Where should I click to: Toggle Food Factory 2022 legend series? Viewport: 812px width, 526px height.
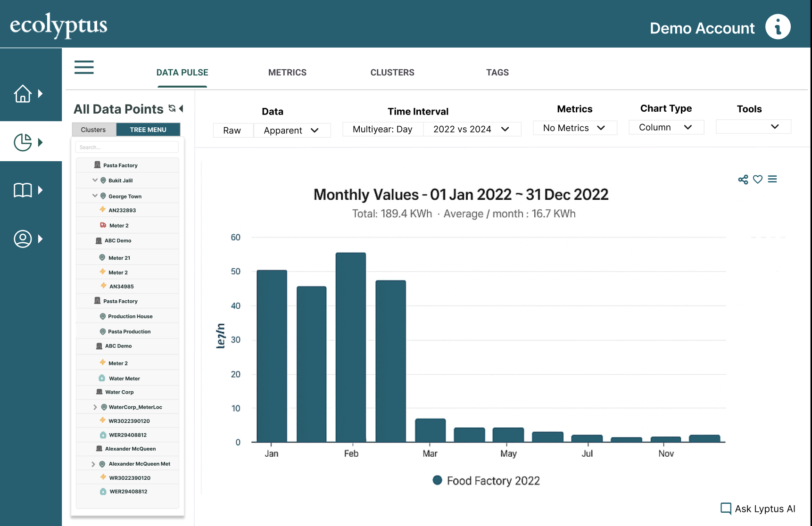click(x=486, y=481)
